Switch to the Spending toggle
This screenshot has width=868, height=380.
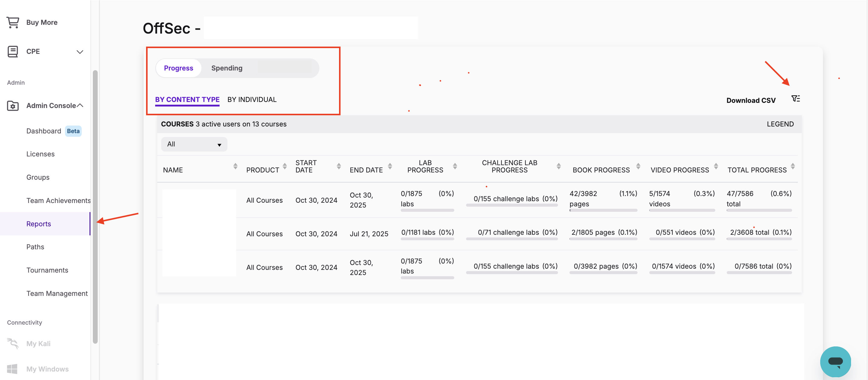coord(227,68)
